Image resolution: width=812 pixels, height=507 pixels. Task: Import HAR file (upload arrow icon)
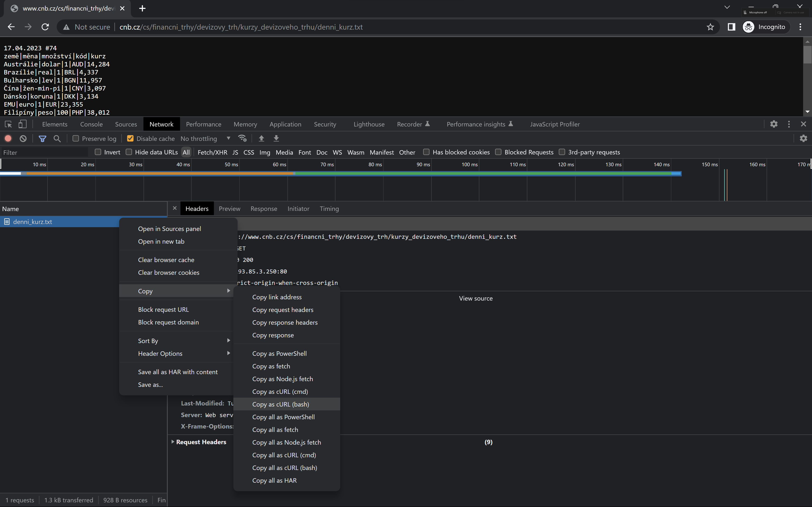point(261,138)
